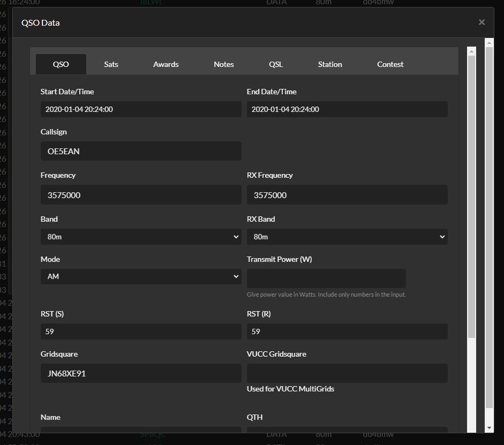Switch to the Awards tab
The image size is (504, 445).
(166, 64)
